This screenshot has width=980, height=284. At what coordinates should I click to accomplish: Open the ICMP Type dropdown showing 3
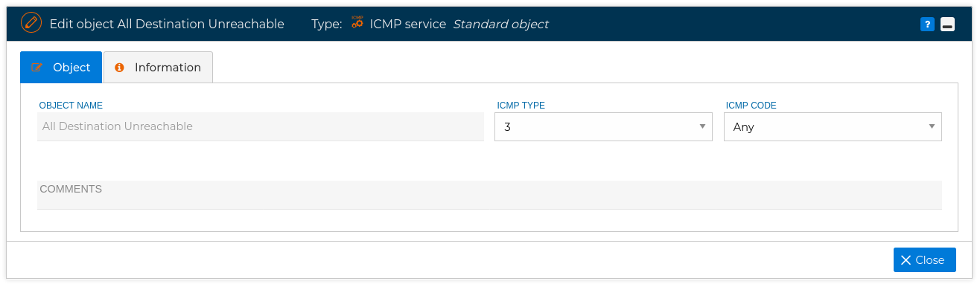click(603, 127)
